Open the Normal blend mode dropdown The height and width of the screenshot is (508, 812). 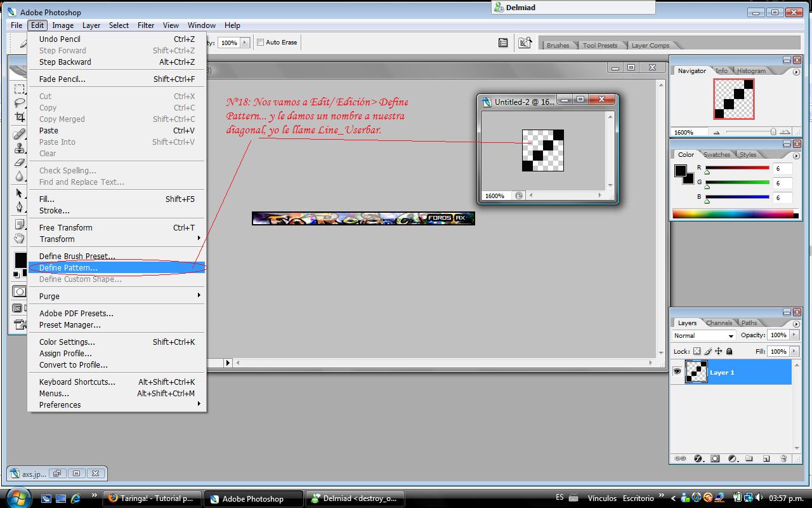point(704,335)
